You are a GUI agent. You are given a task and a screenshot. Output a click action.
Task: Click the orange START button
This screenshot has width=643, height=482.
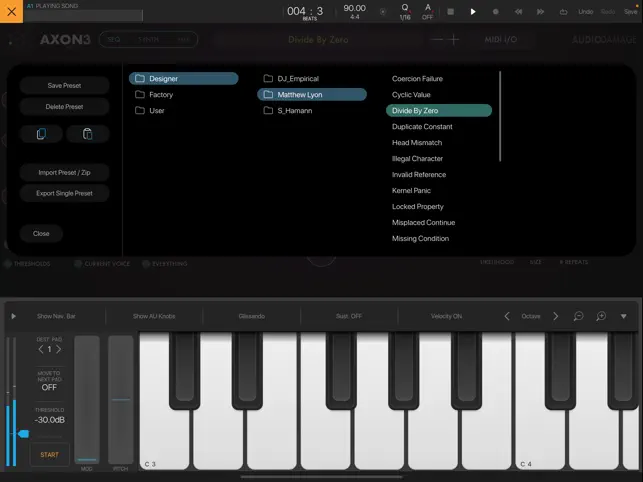[x=50, y=455]
